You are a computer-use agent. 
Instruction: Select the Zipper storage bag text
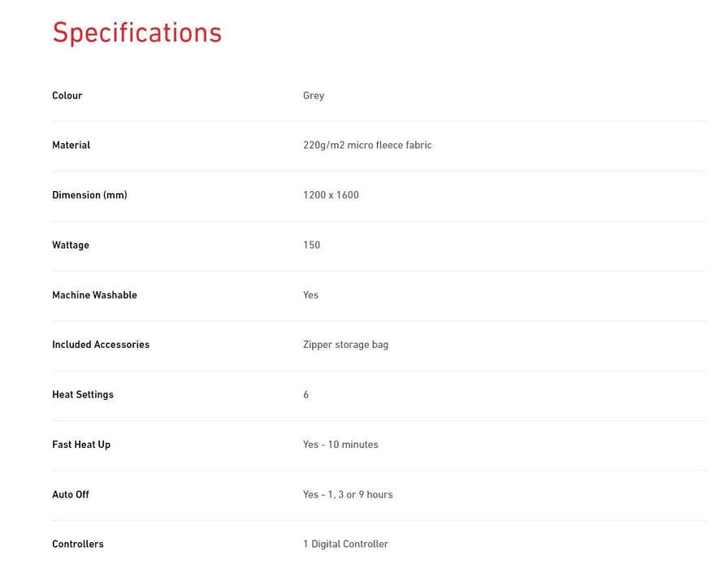pyautogui.click(x=345, y=345)
